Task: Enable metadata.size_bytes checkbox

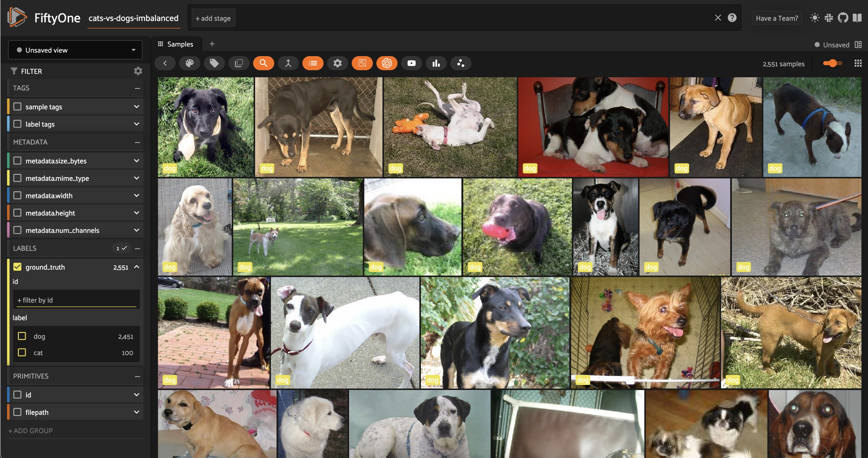Action: (x=17, y=161)
